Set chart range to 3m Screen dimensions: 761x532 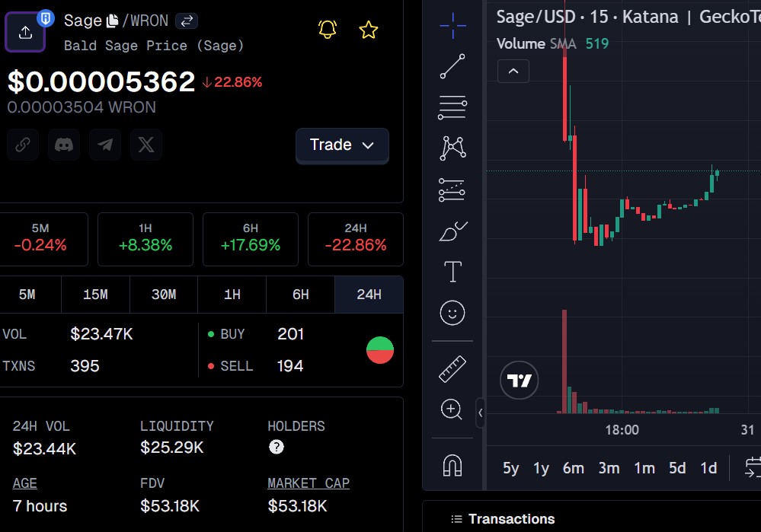(x=609, y=468)
